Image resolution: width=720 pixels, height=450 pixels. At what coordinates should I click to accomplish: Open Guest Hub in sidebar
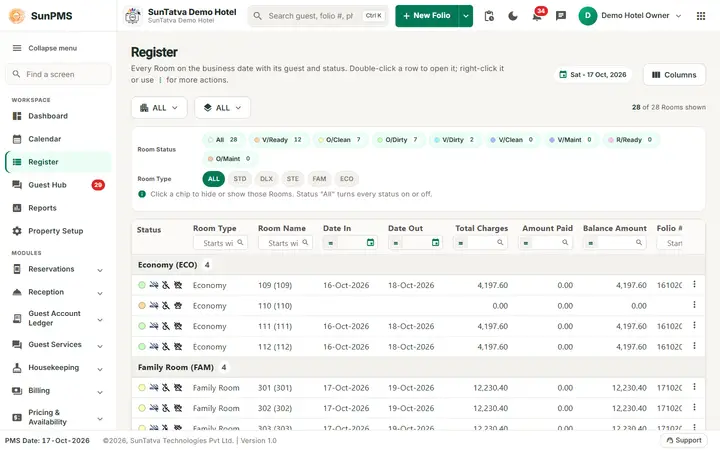click(x=58, y=185)
